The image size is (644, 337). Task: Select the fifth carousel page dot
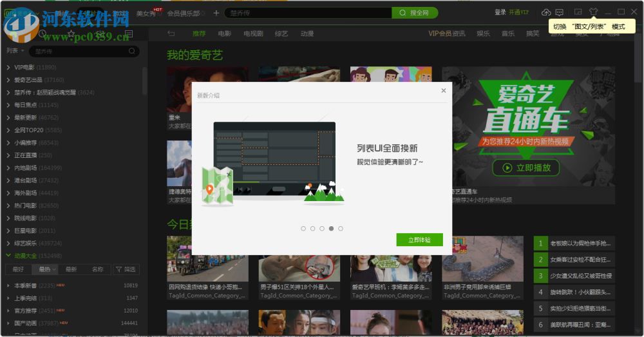click(x=341, y=229)
